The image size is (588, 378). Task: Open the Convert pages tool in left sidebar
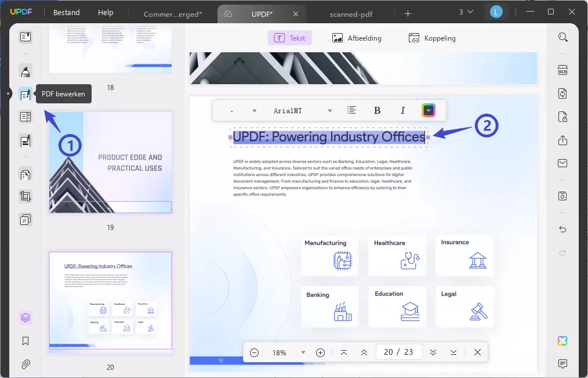[x=26, y=174]
